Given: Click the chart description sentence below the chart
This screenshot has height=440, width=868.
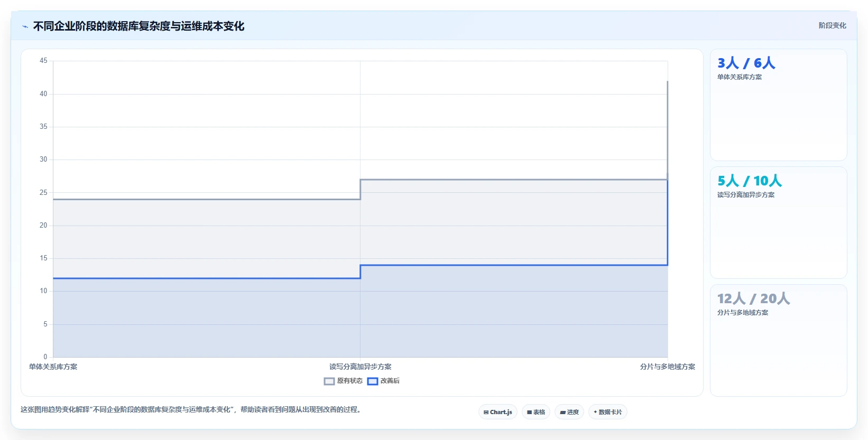Looking at the screenshot, I should [x=192, y=409].
